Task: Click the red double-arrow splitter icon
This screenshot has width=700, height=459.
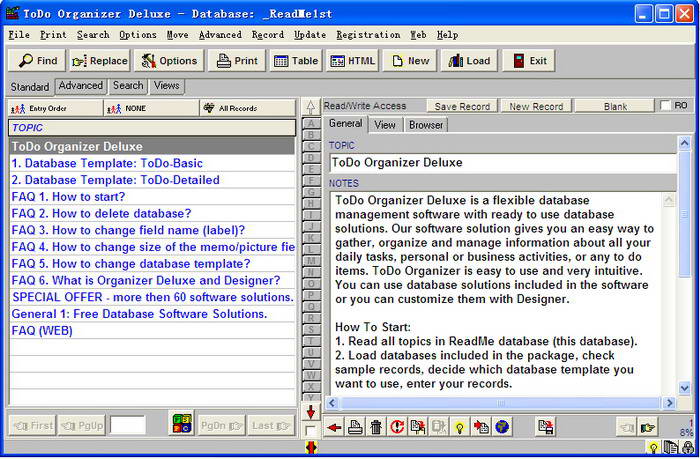Action: [x=311, y=447]
